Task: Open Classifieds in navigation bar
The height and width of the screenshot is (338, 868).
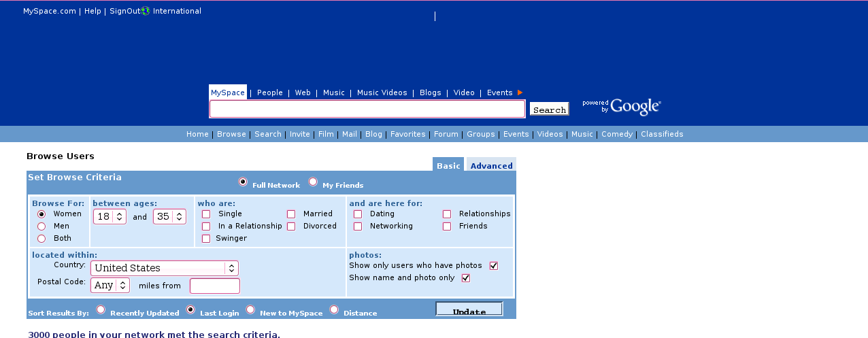Action: click(x=662, y=134)
